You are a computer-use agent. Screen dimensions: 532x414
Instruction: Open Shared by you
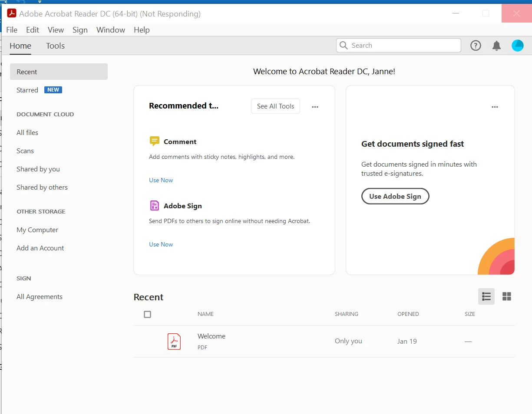38,169
